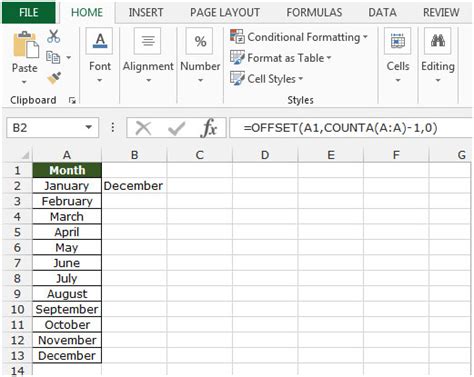Screen dimensions: 474x377
Task: Select the Format Painter brush icon
Action: click(54, 78)
